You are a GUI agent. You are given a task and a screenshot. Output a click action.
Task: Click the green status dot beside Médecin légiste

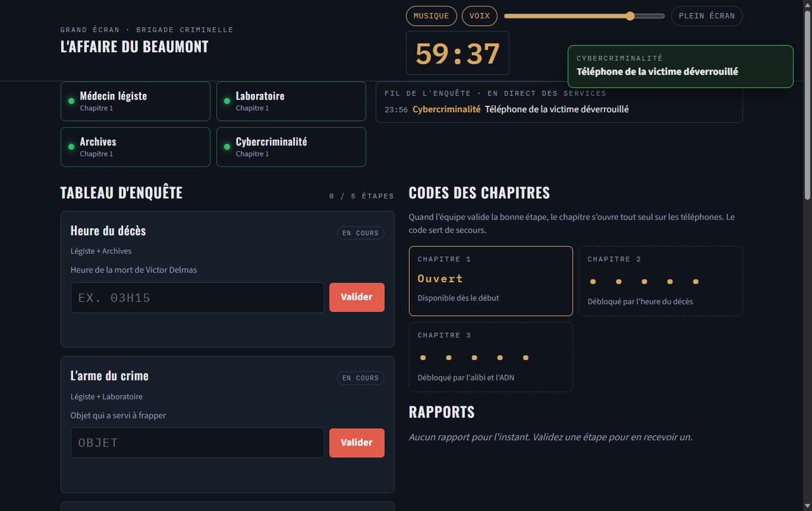click(71, 101)
